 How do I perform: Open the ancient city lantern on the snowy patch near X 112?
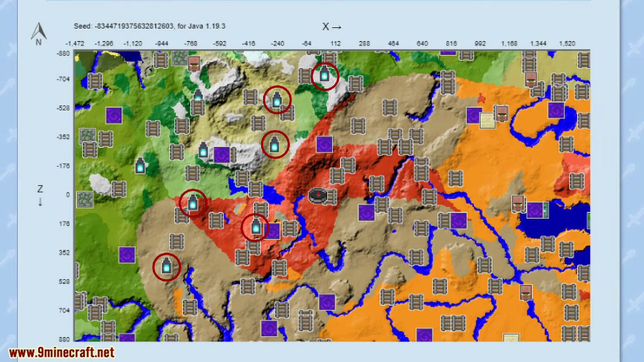click(325, 74)
